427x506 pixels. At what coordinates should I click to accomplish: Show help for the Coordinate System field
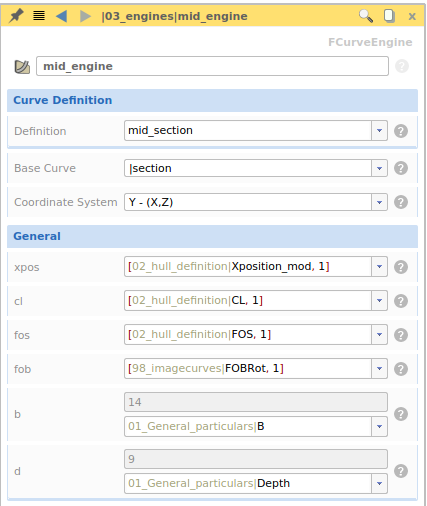tap(401, 202)
